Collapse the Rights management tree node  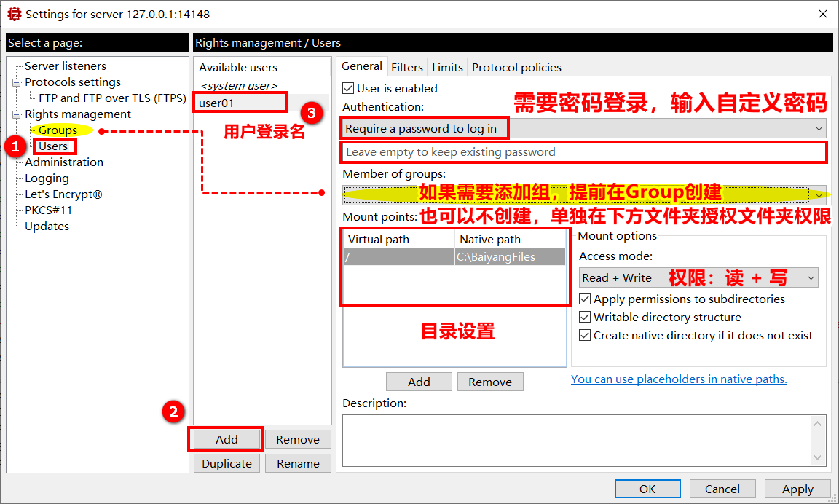pyautogui.click(x=17, y=114)
